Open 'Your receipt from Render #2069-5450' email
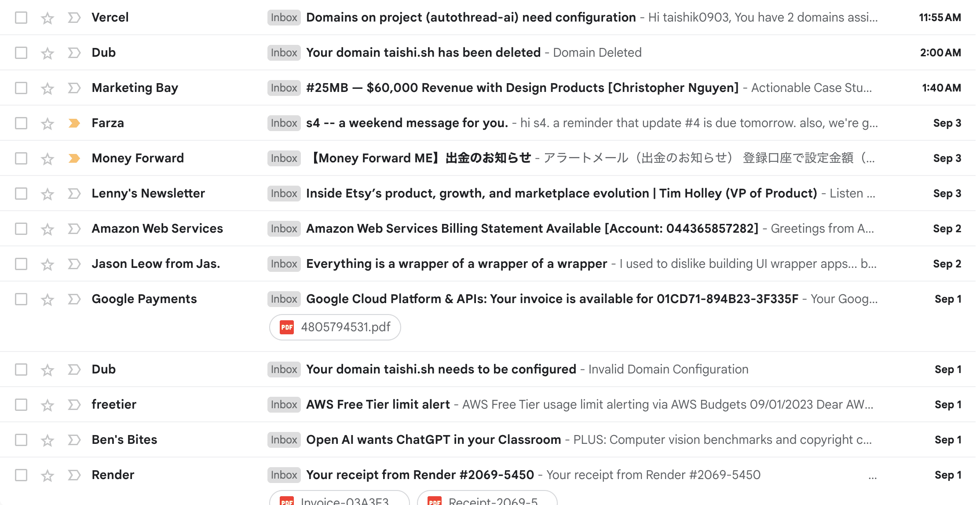Viewport: 980px width, 505px height. pyautogui.click(x=420, y=475)
